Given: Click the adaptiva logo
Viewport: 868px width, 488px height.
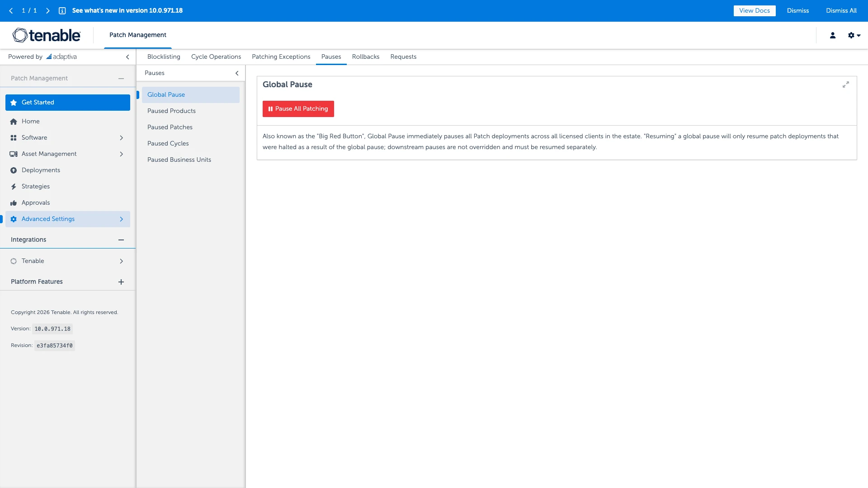Looking at the screenshot, I should 61,57.
